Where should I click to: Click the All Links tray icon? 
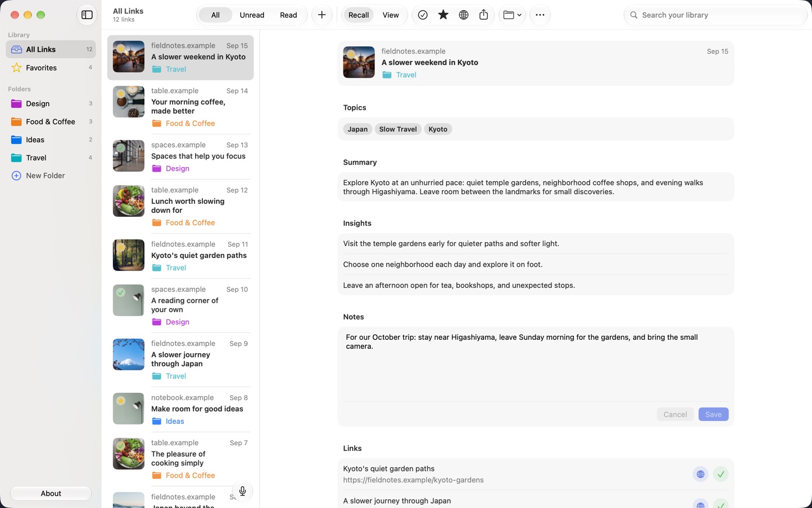[x=16, y=50]
